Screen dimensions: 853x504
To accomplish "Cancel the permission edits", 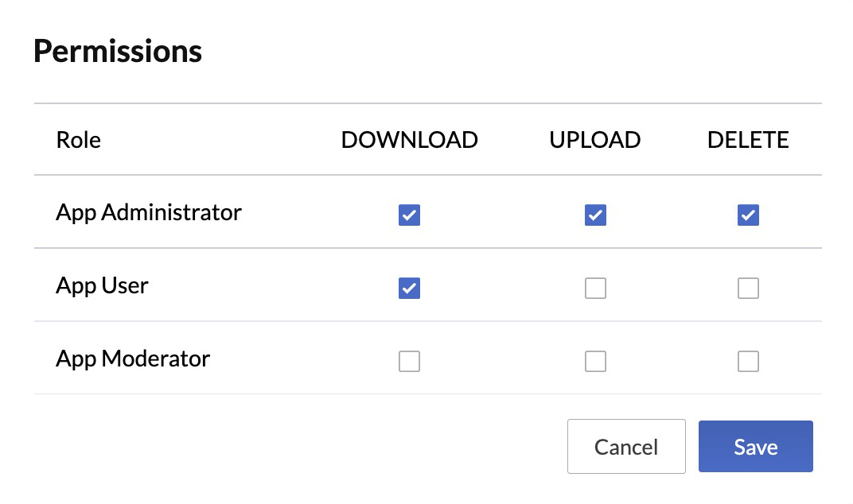I will (x=626, y=446).
